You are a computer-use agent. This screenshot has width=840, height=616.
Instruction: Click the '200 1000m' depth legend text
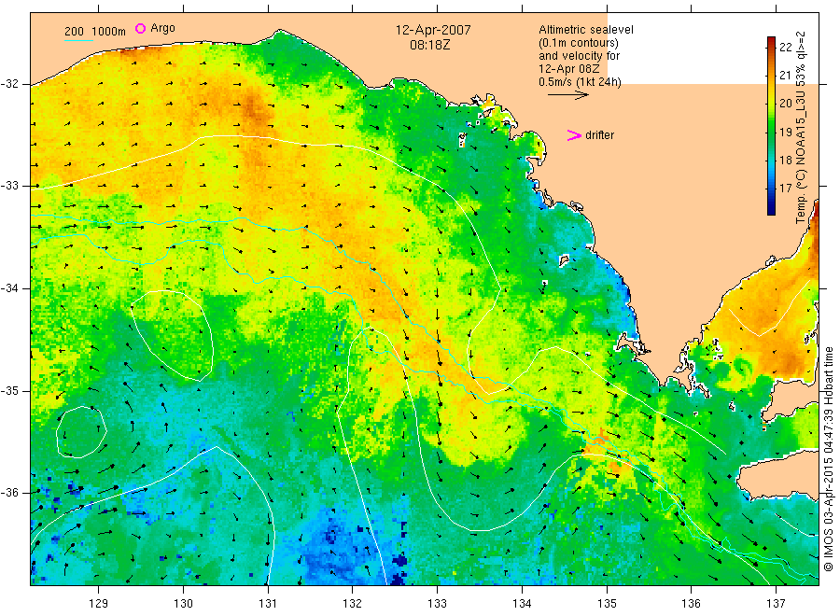coord(95,32)
